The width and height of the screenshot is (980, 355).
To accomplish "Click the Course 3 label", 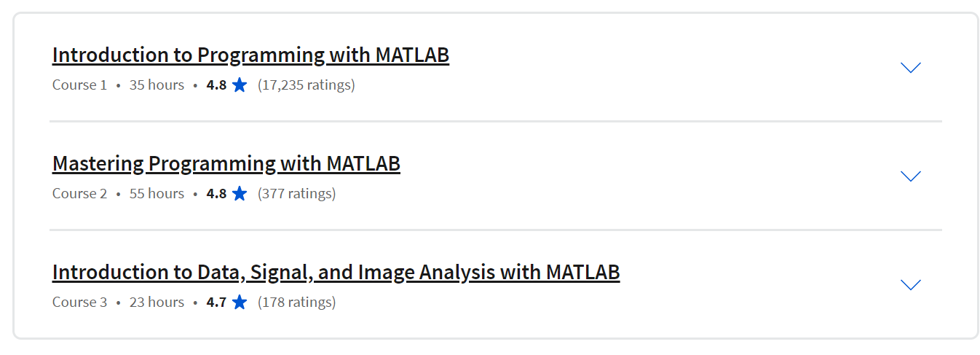I will click(79, 303).
